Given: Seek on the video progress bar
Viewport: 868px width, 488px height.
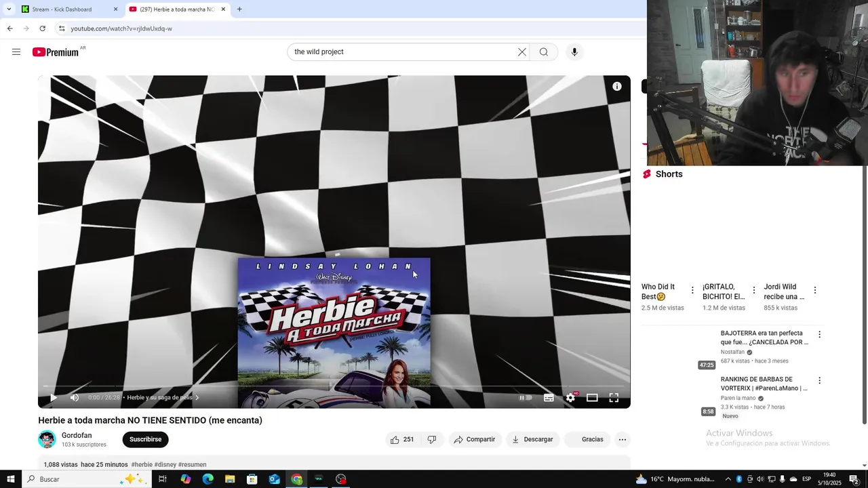Looking at the screenshot, I should 334,386.
